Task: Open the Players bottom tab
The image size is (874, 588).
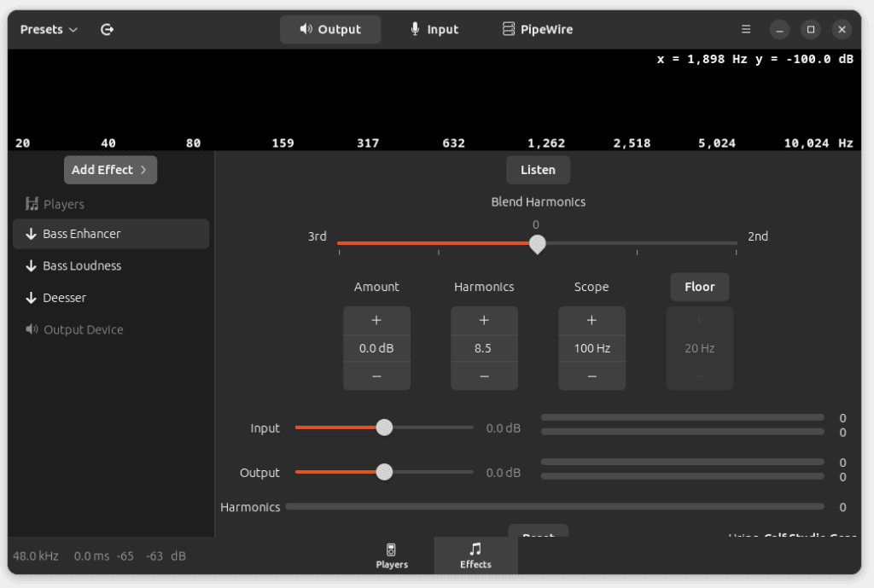Action: (x=392, y=556)
